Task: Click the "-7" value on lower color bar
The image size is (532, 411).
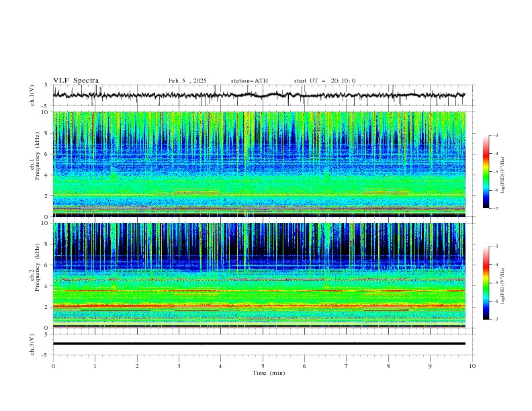Action: (x=495, y=320)
